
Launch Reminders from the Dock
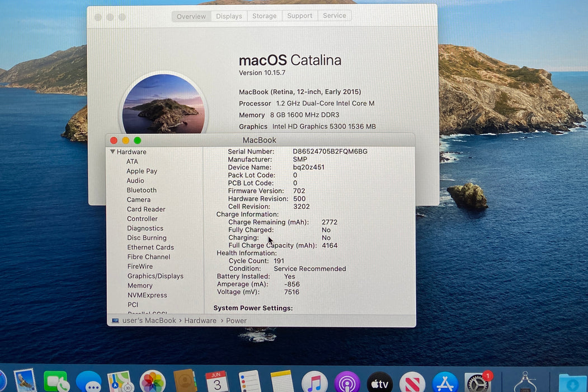click(250, 382)
